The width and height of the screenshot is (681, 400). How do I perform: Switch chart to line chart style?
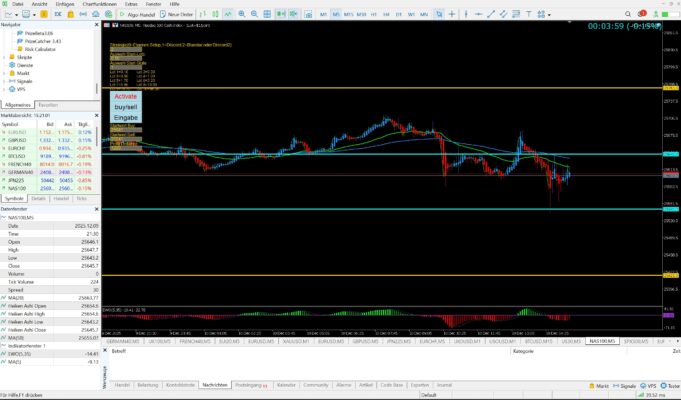pyautogui.click(x=228, y=14)
